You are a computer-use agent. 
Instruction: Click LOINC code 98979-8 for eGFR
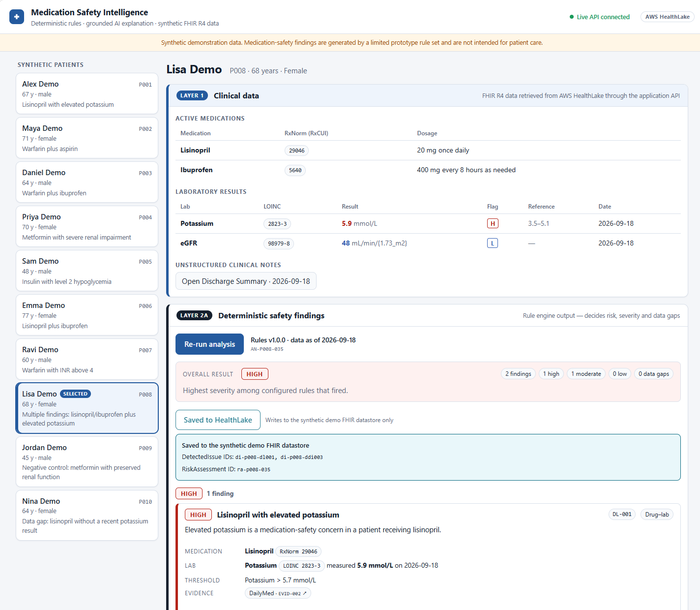(279, 244)
